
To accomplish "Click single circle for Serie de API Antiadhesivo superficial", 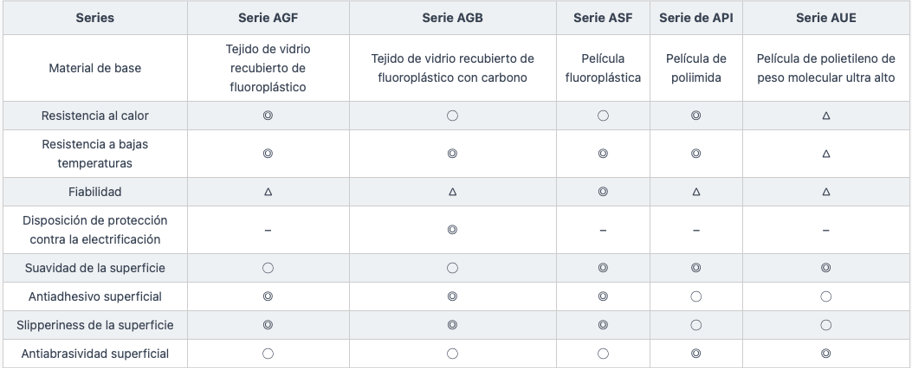I will coord(696,296).
